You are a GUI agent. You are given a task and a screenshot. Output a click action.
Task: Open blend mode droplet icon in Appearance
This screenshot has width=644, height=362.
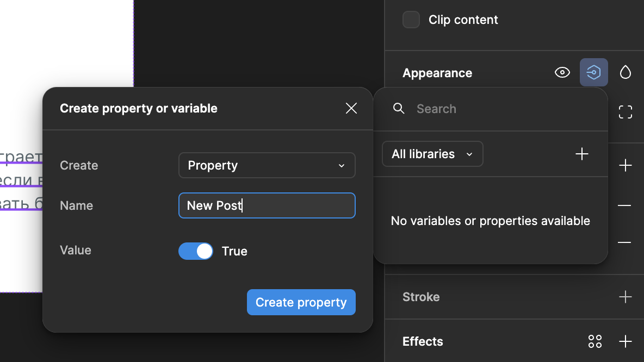point(626,72)
